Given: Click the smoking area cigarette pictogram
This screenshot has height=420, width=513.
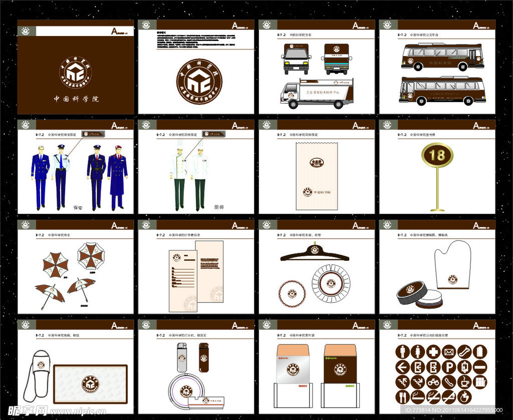Looking at the screenshot, I should click(x=417, y=397).
